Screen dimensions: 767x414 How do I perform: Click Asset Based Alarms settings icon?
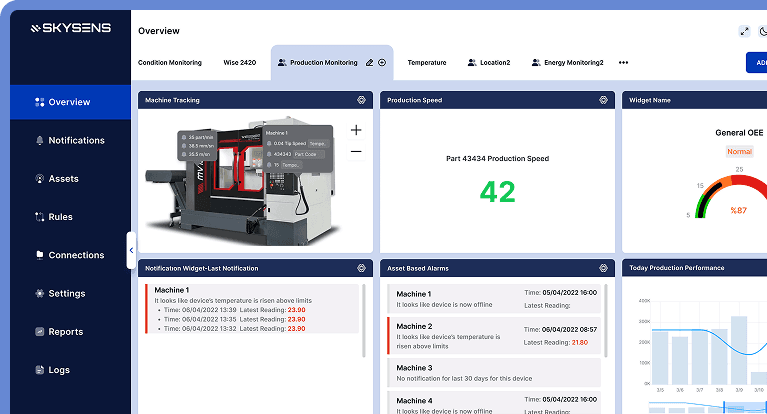(603, 268)
